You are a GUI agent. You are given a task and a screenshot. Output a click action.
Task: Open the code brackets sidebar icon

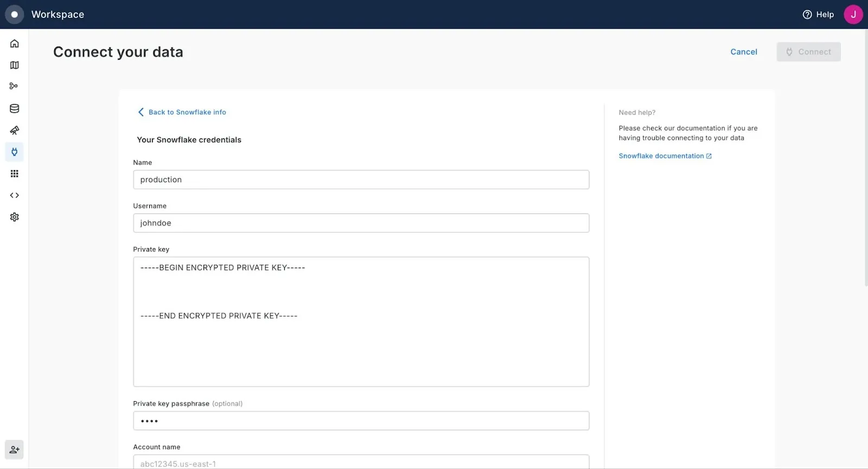(15, 195)
